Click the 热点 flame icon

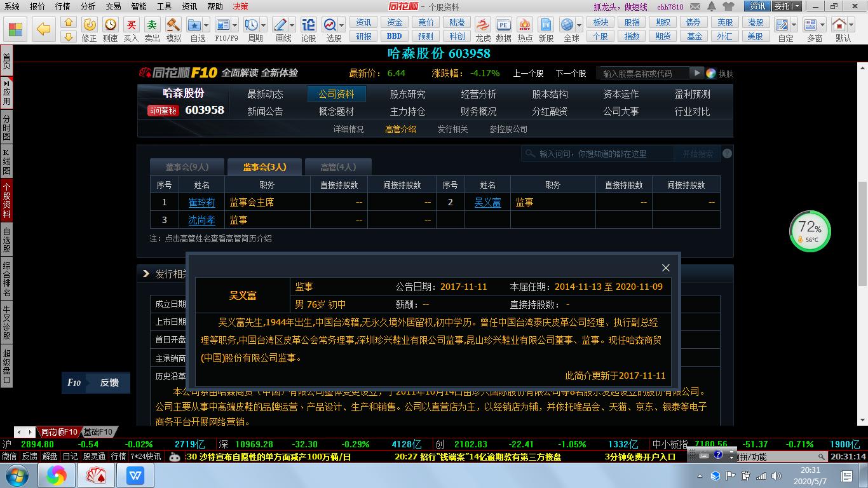point(525,25)
